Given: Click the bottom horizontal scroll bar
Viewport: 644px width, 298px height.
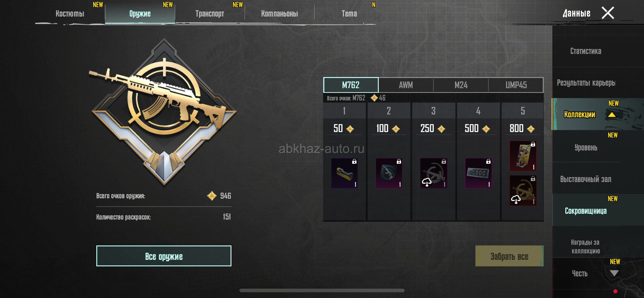Looking at the screenshot, I should tap(322, 290).
